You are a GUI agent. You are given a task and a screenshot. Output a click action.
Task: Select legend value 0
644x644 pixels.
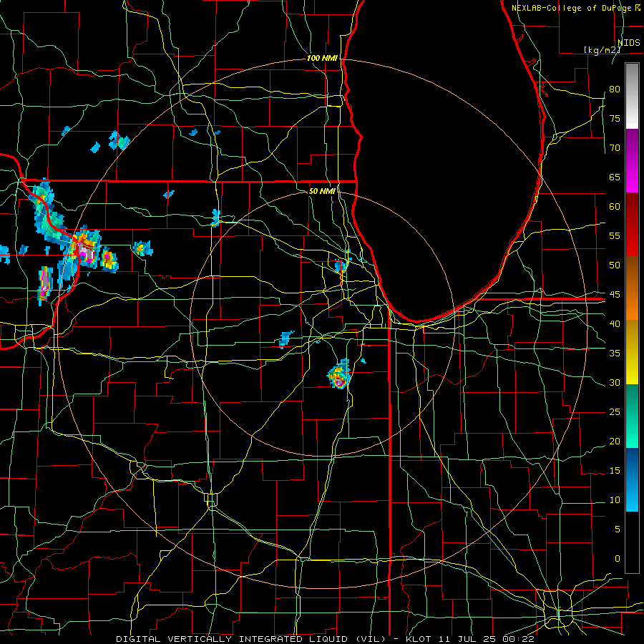point(618,559)
